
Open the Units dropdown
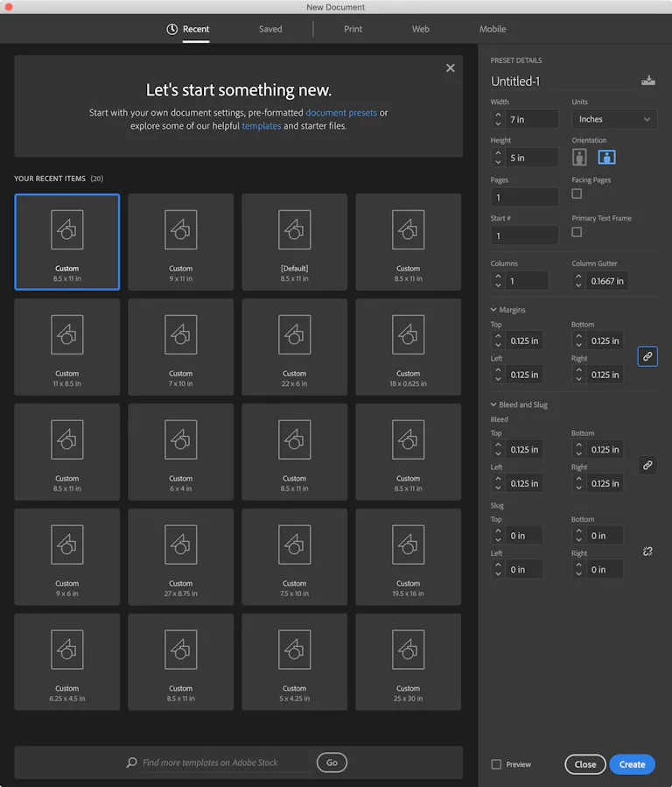614,119
